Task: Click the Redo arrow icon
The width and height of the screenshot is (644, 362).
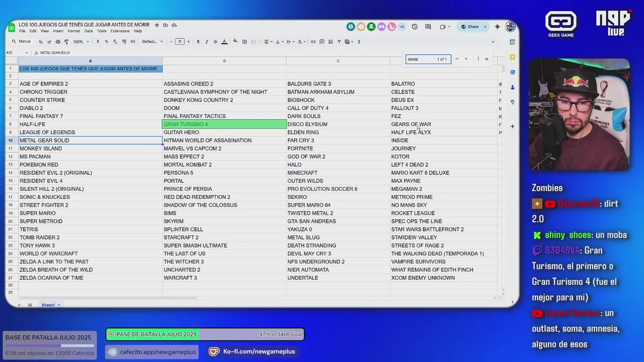Action: pyautogui.click(x=49, y=42)
